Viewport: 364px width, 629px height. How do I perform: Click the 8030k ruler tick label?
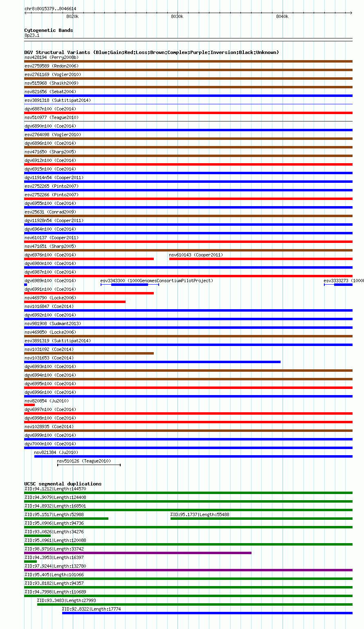[177, 16]
